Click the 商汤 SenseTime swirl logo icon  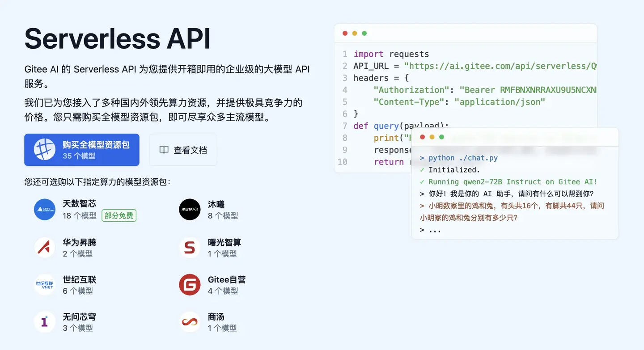(x=190, y=322)
